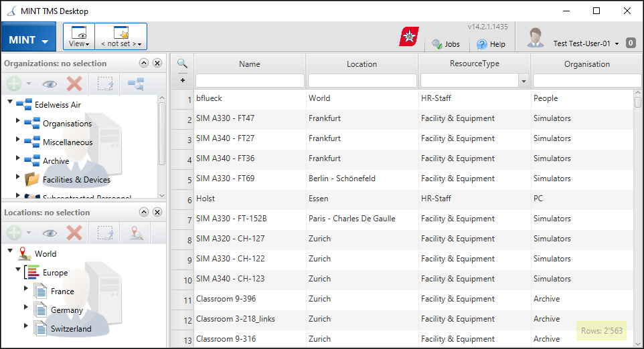Collapse the Europe location node

(18, 269)
